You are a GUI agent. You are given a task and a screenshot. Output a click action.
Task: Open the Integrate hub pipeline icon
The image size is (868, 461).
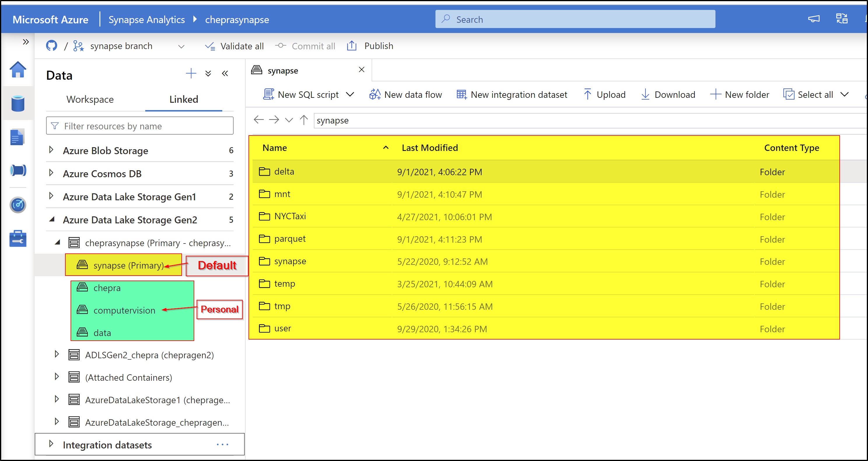point(18,170)
